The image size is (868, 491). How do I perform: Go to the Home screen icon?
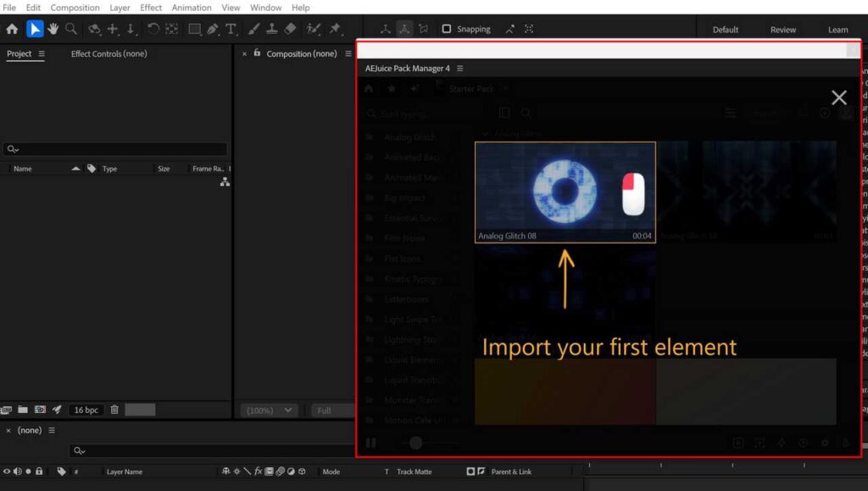[x=12, y=30]
